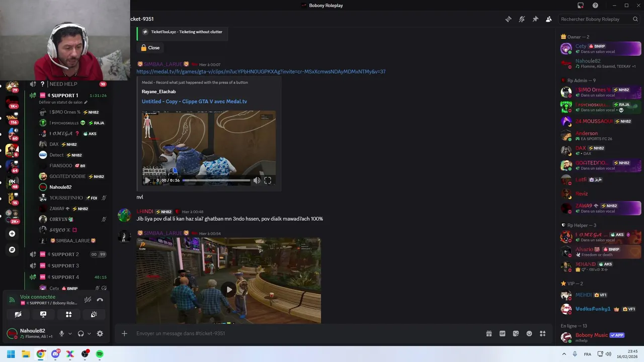Open attachment plus button in message bar
Image resolution: width=644 pixels, height=362 pixels.
(124, 333)
